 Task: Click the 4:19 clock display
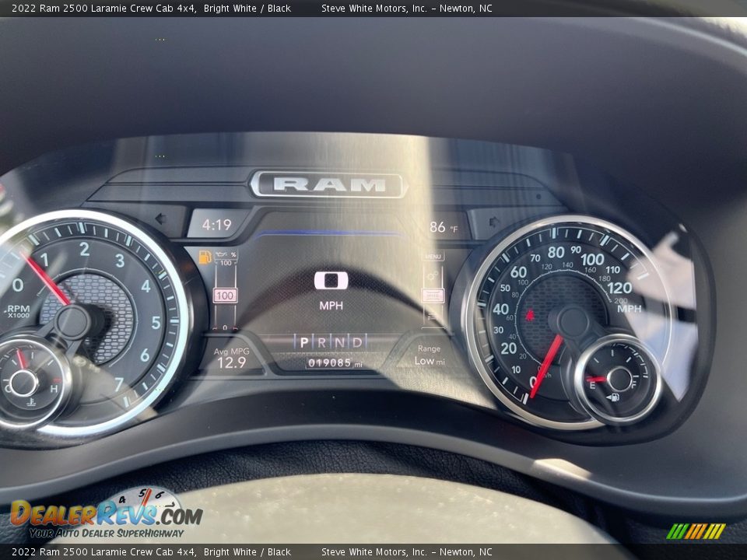217,224
